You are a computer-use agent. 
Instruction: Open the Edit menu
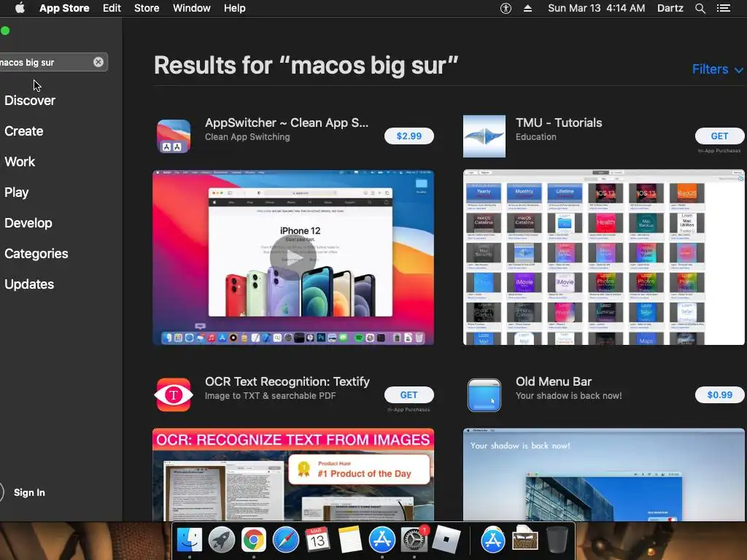coord(112,8)
